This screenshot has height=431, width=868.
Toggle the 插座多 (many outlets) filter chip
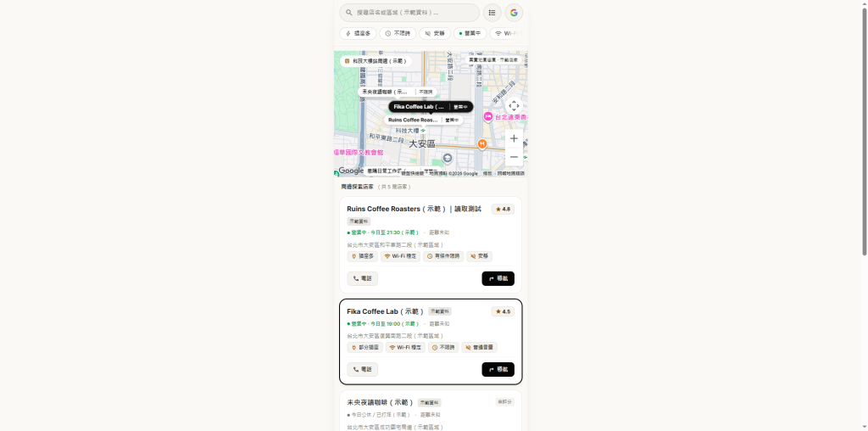click(x=358, y=33)
